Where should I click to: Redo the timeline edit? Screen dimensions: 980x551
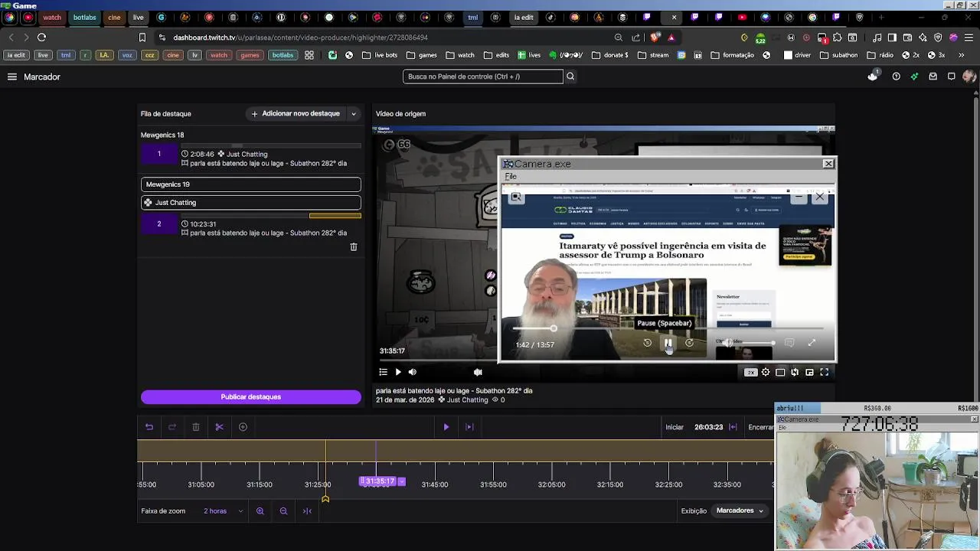(x=172, y=427)
